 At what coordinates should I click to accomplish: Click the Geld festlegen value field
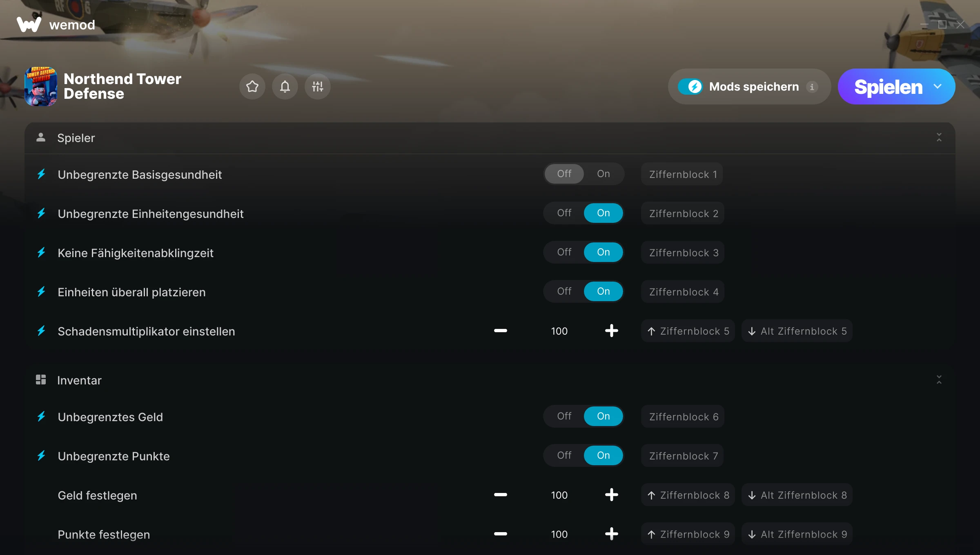pyautogui.click(x=559, y=495)
